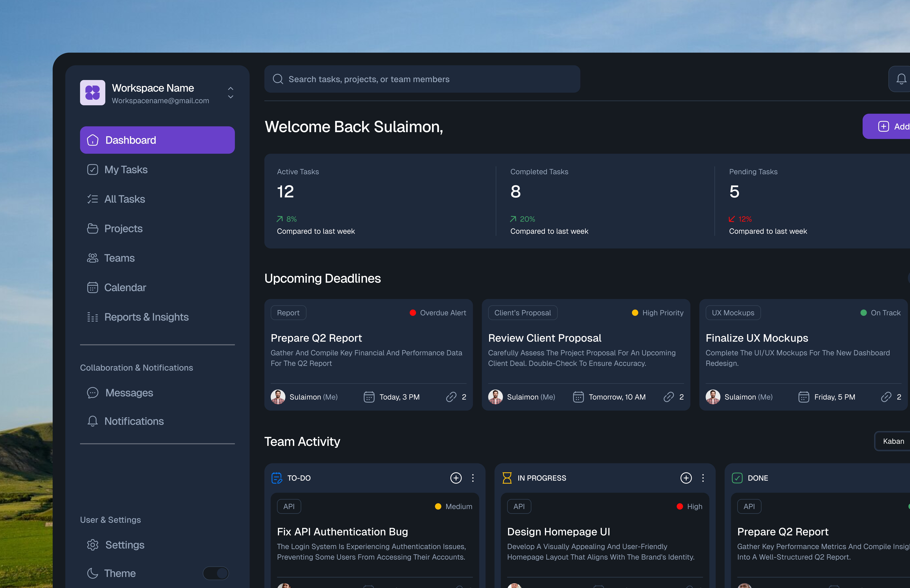The height and width of the screenshot is (588, 910).
Task: Go to Reports & Insights section
Action: coord(146,317)
